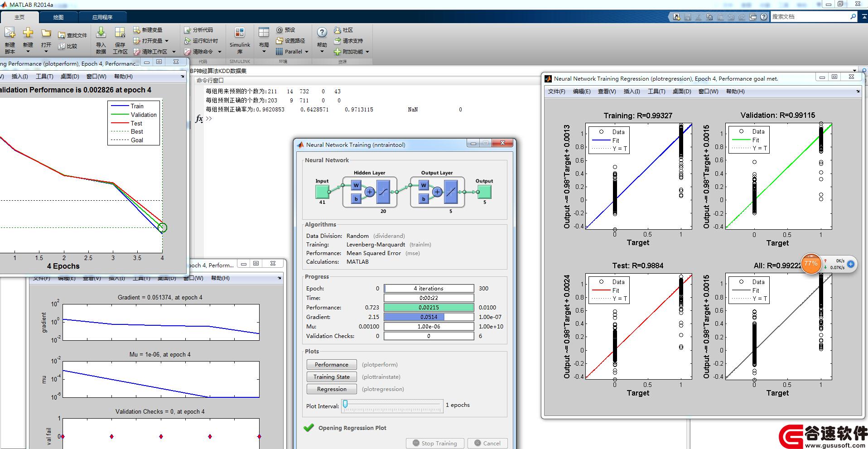868x449 pixels.
Task: Click the 运行和计时 (run and time) icon
Action: (188, 41)
